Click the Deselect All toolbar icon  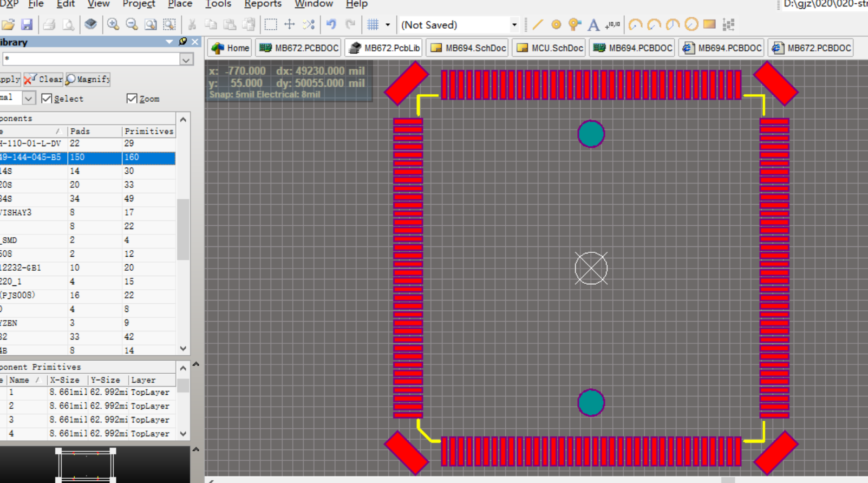[x=309, y=25]
